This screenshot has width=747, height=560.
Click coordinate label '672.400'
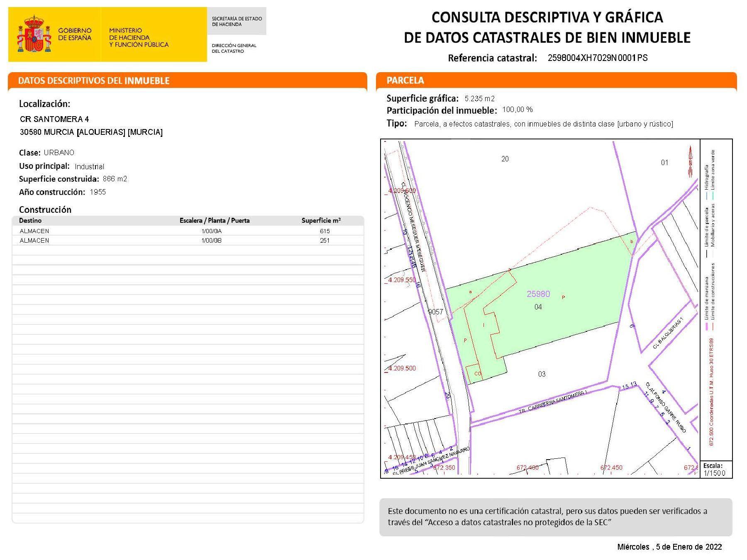point(527,467)
